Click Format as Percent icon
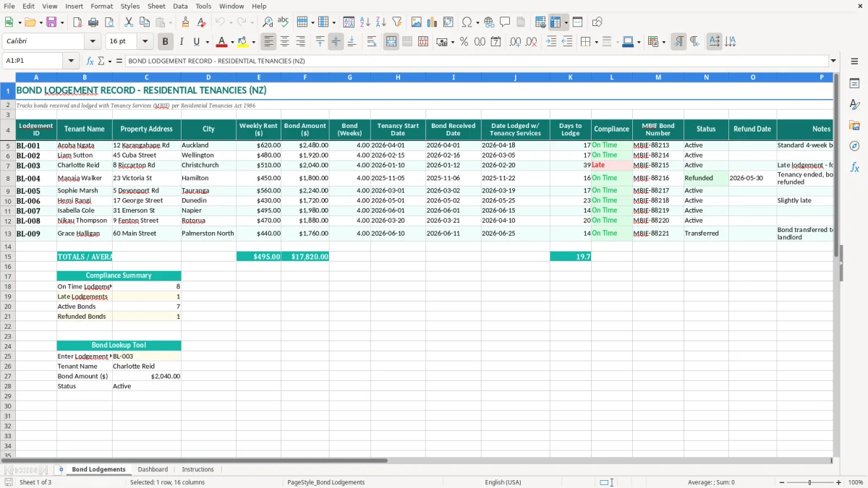The height and width of the screenshot is (488, 868). coord(464,42)
